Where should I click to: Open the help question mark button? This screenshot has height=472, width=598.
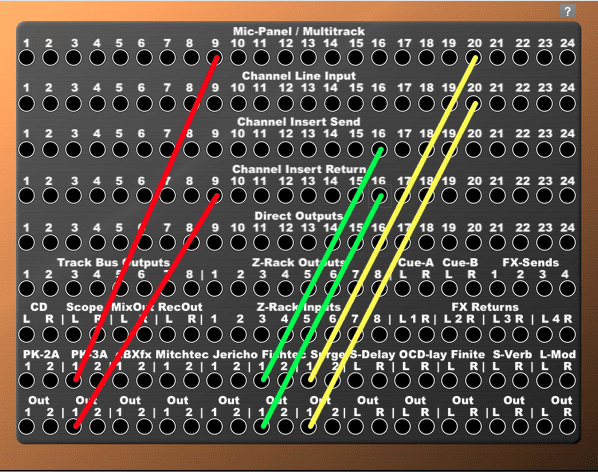point(567,11)
